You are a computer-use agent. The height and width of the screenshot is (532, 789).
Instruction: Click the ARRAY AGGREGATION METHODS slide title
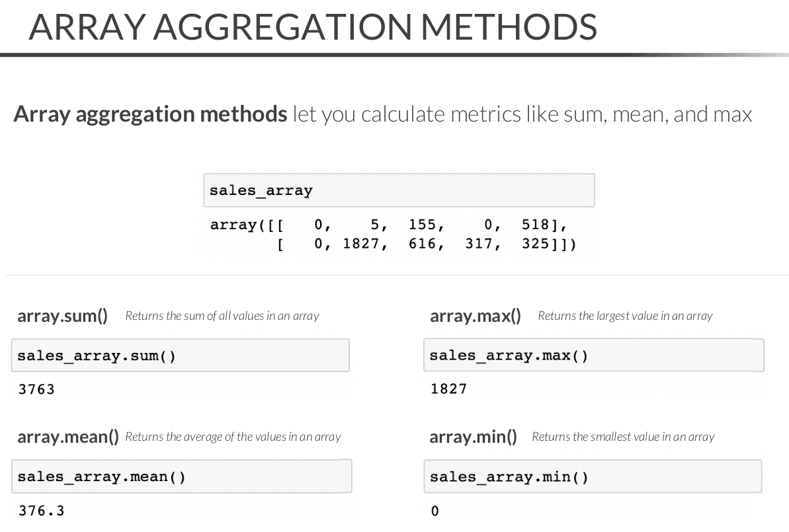coord(313,27)
